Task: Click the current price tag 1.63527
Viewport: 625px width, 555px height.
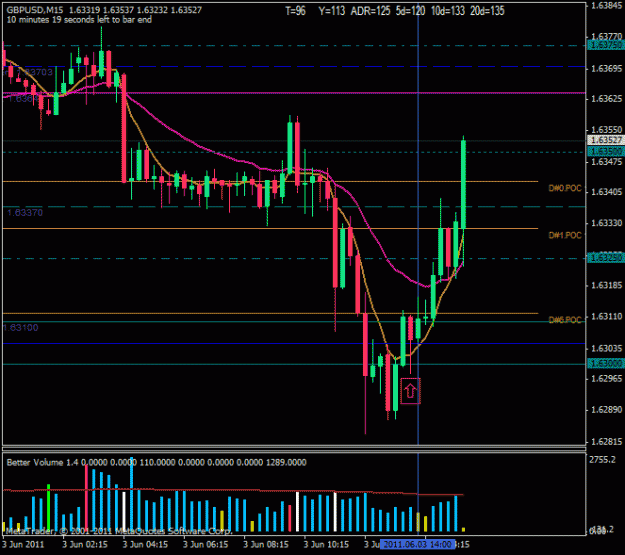Action: [x=605, y=140]
